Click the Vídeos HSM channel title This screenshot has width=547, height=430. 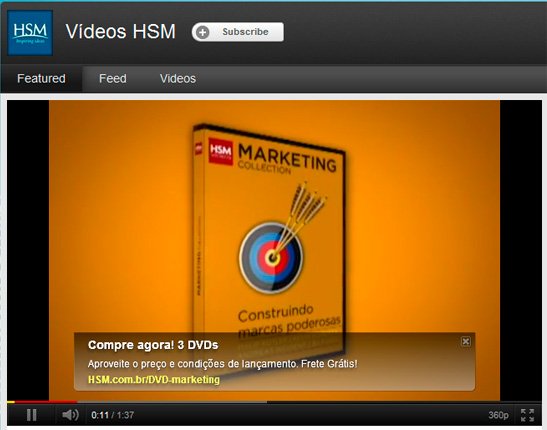(x=120, y=31)
